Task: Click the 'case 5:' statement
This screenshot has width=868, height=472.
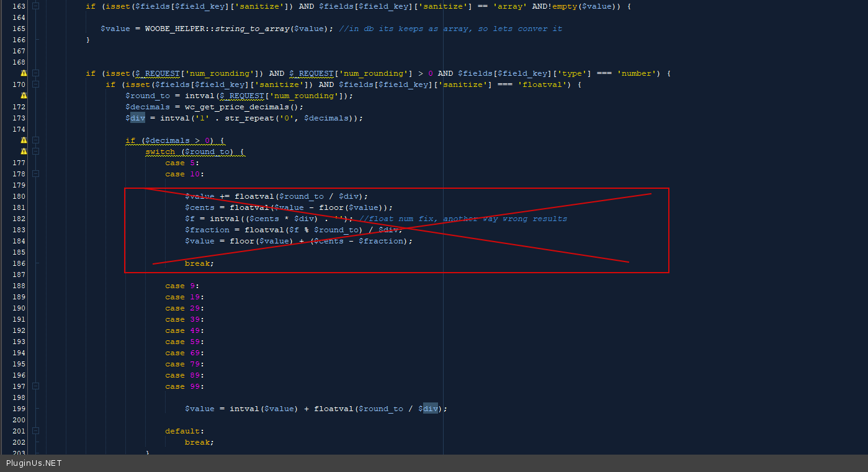Action: (x=182, y=163)
